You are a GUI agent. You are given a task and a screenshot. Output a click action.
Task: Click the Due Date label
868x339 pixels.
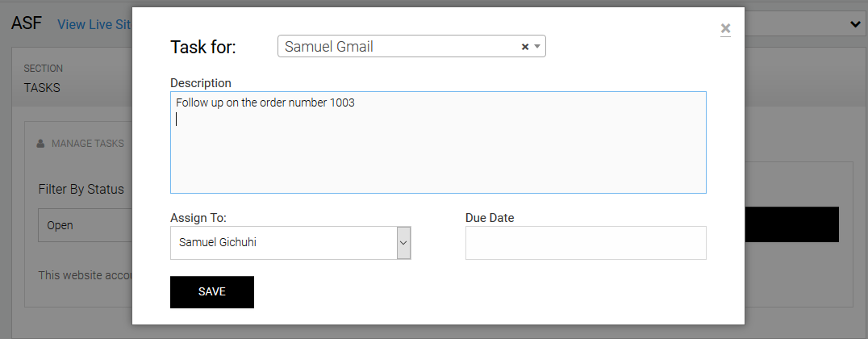[x=490, y=218]
